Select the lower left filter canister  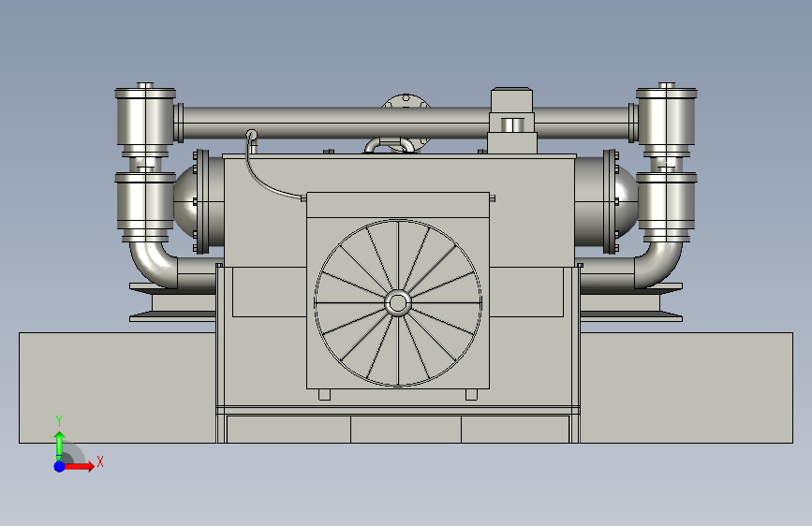145,205
